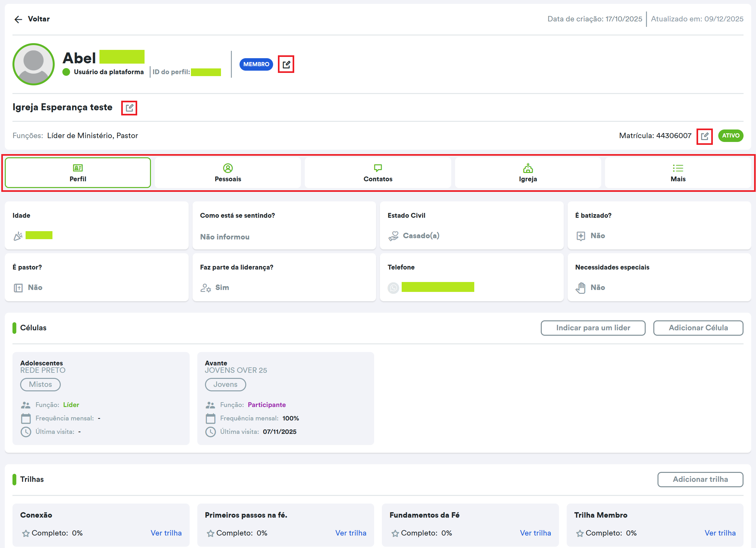The width and height of the screenshot is (756, 548).
Task: Open the Mais tab
Action: point(678,173)
